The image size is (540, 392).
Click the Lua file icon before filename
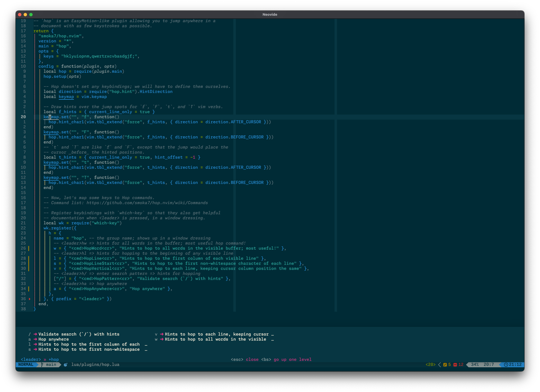[x=65, y=364]
